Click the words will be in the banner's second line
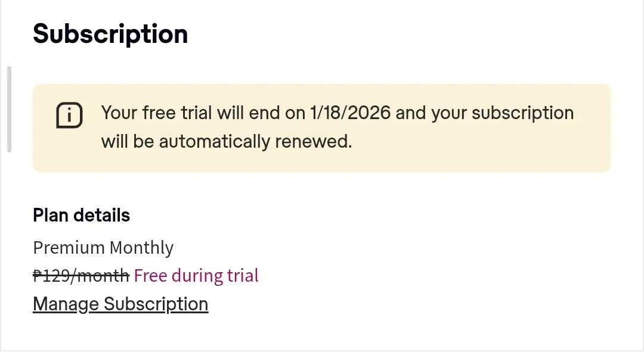 128,142
